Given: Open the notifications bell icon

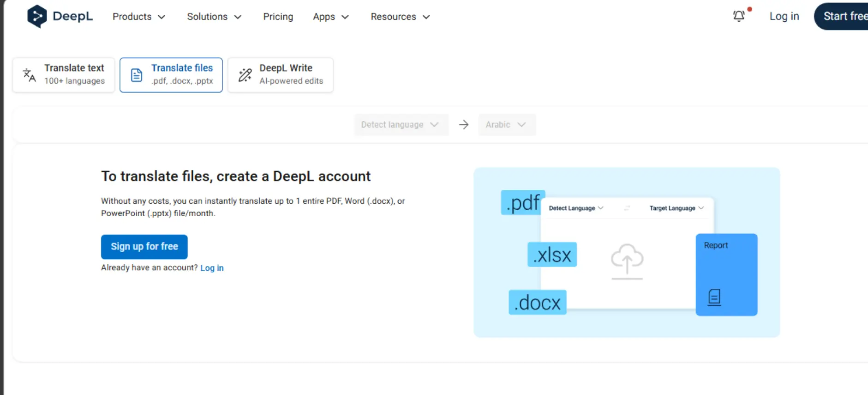Looking at the screenshot, I should coord(739,16).
